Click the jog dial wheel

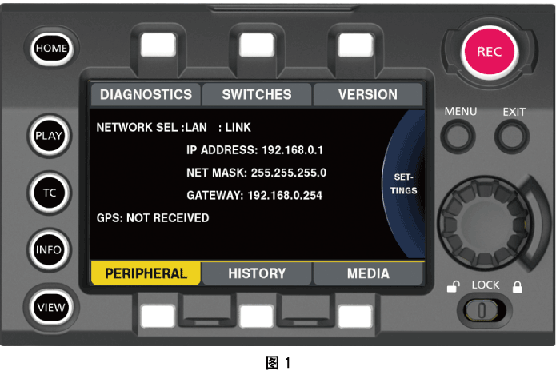(484, 224)
